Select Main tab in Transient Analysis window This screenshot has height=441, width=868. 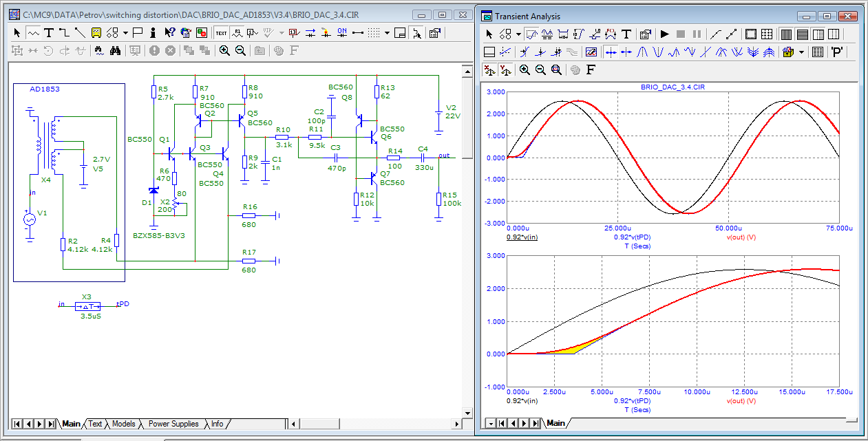click(555, 423)
